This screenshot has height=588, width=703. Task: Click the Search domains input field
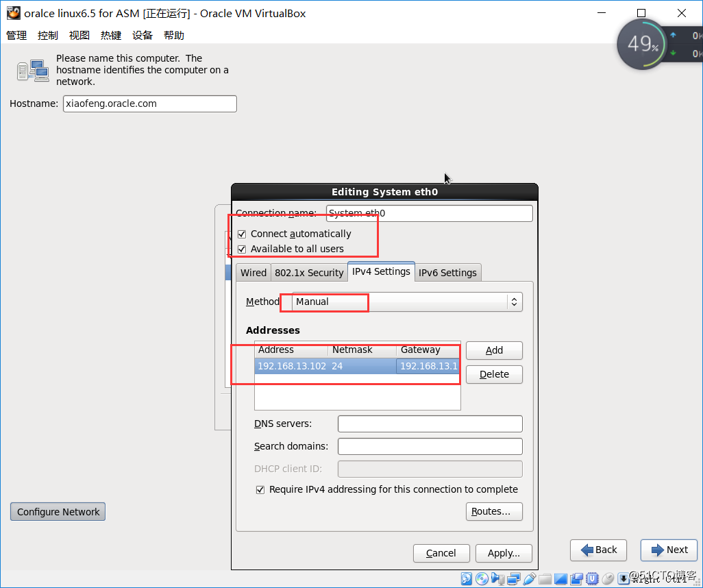tap(430, 446)
